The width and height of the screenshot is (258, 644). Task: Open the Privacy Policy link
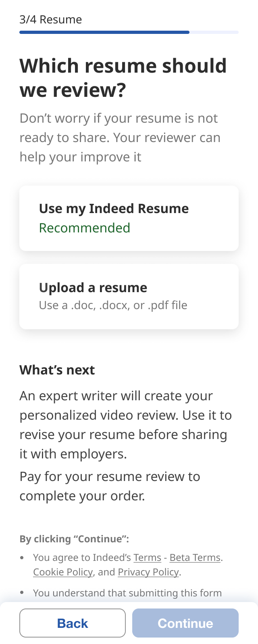click(x=148, y=572)
